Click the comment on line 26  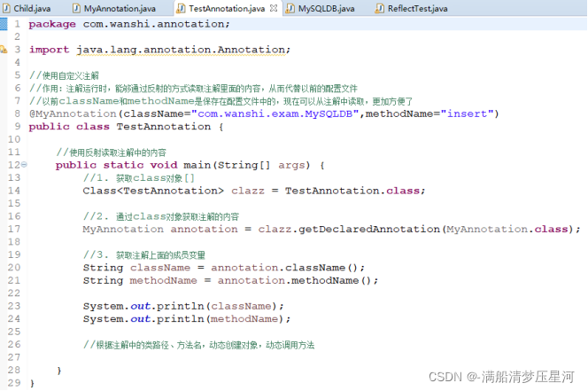pos(198,345)
